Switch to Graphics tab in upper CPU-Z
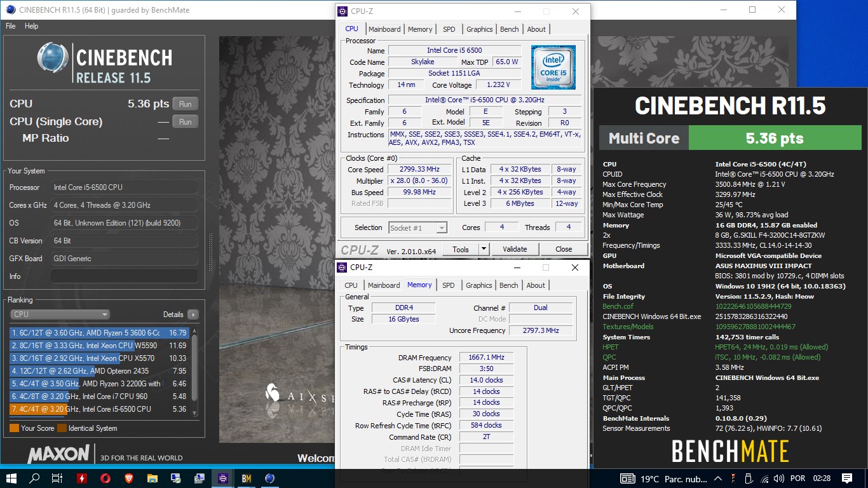Viewport: 868px width, 488px height. pos(480,29)
